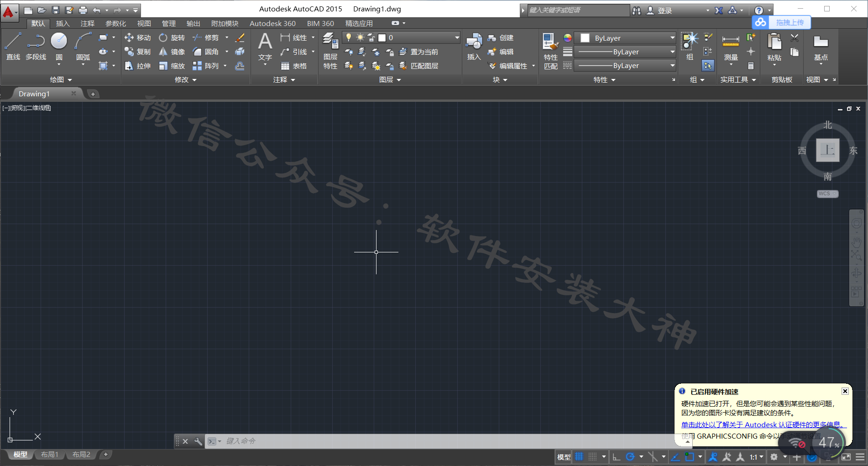This screenshot has height=466, width=868.
Task: Open the 视图 ribbon tab
Action: (x=144, y=23)
